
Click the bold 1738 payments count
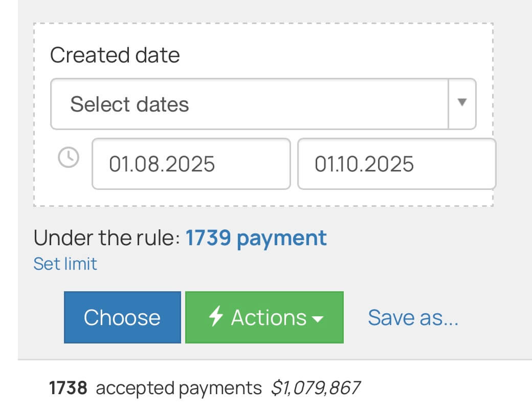click(x=68, y=388)
